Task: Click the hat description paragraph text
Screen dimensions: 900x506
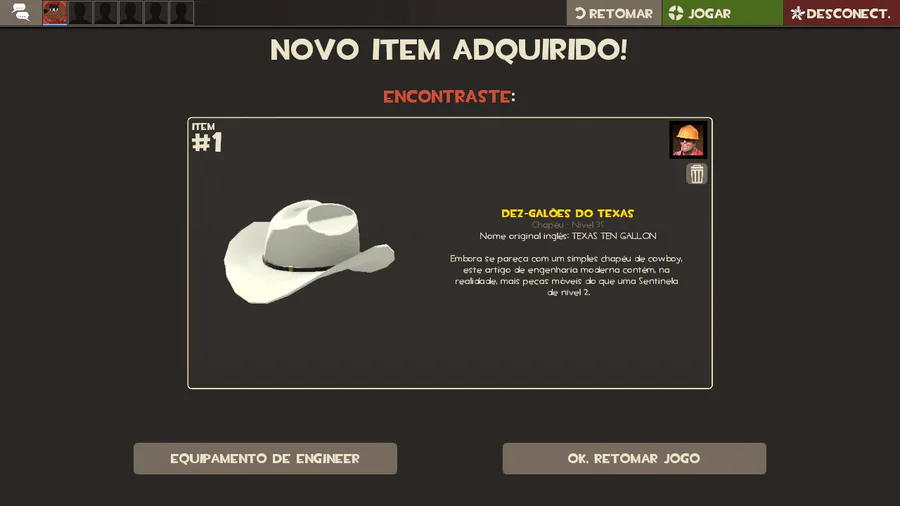Action: tap(567, 275)
